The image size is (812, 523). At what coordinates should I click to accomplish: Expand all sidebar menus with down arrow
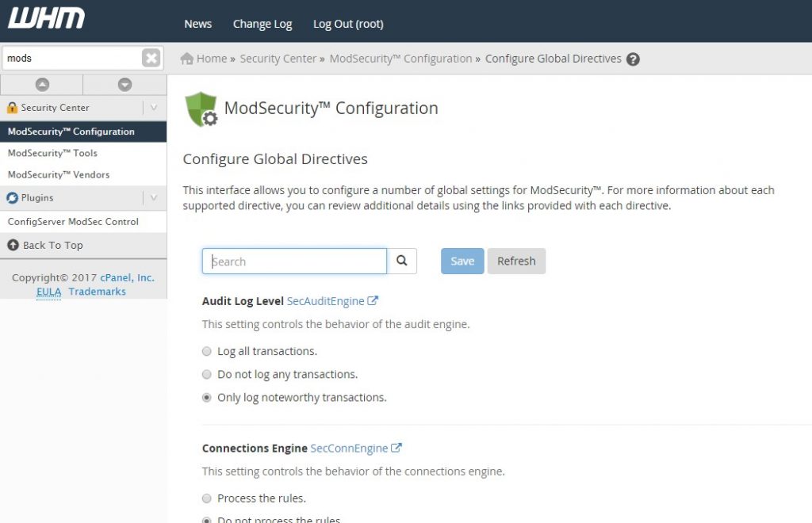[x=124, y=84]
